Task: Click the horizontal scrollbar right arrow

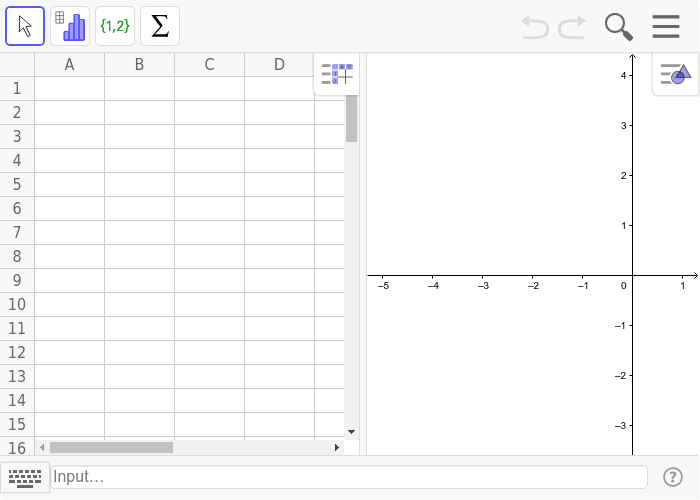Action: (337, 447)
